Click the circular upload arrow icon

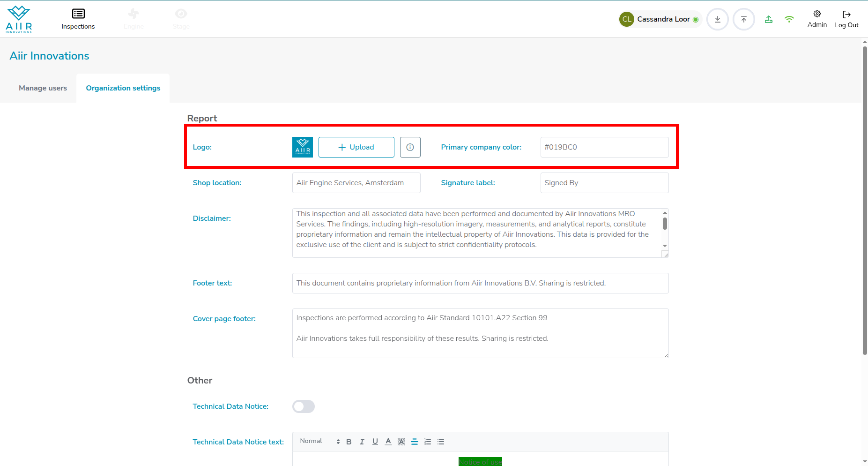[744, 19]
